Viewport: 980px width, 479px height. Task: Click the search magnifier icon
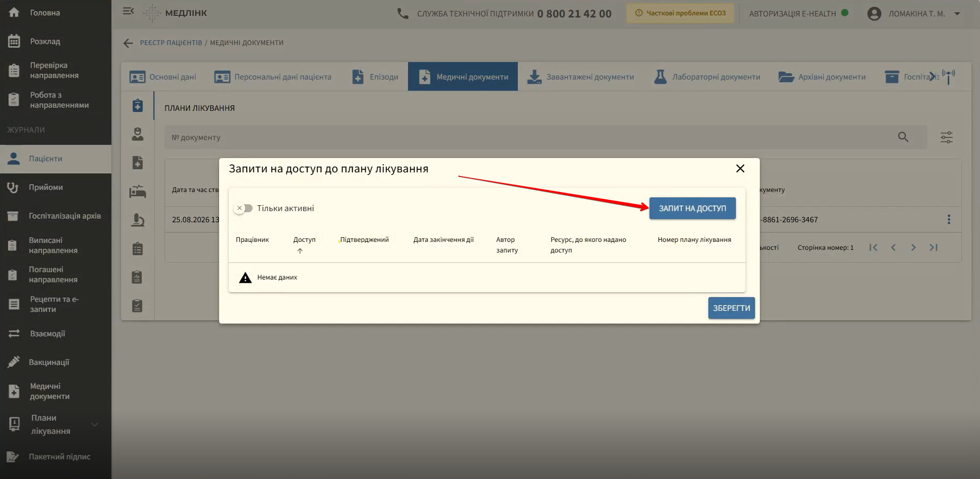[903, 137]
